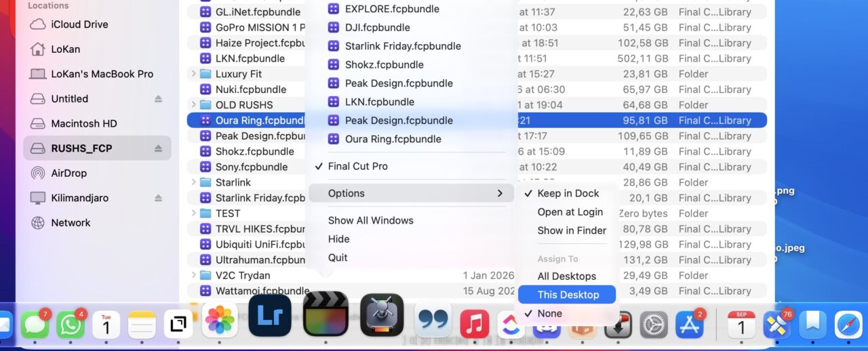Expand the V2C Trydan folder
The width and height of the screenshot is (868, 351).
point(193,276)
